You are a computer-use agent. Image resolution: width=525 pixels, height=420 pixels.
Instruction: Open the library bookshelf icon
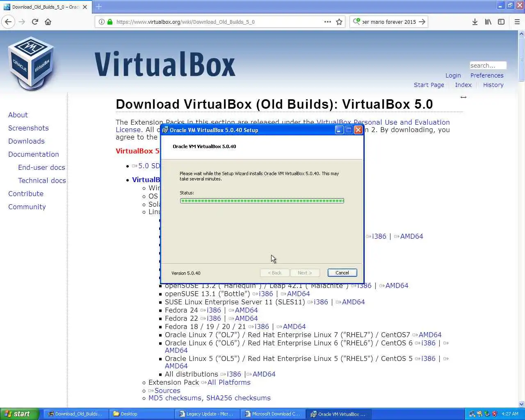[488, 22]
